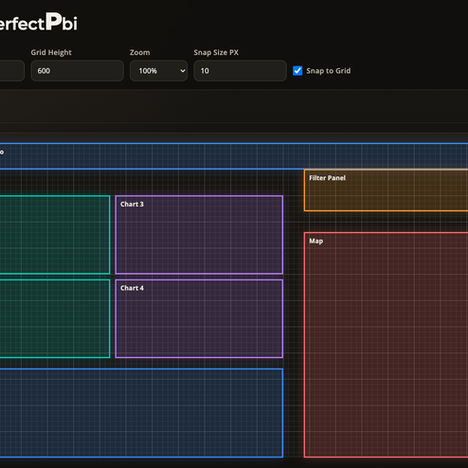Select the Chart 3 panel

(x=199, y=235)
